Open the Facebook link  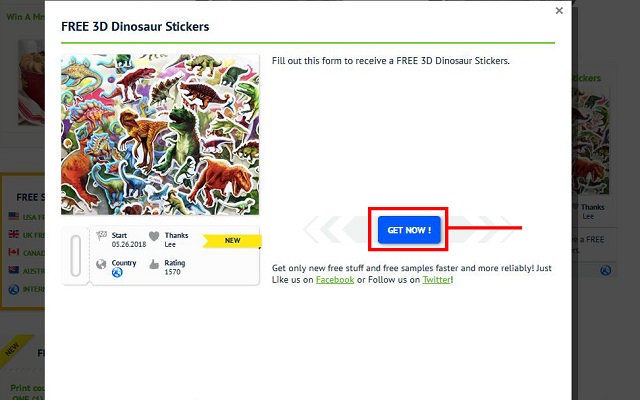335,280
